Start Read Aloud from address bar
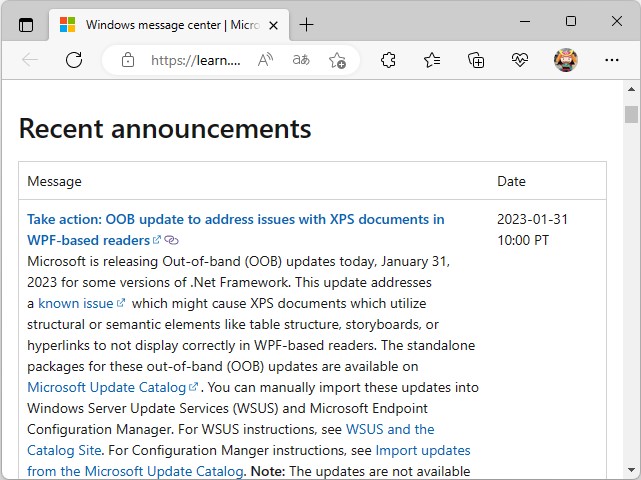 click(x=265, y=60)
